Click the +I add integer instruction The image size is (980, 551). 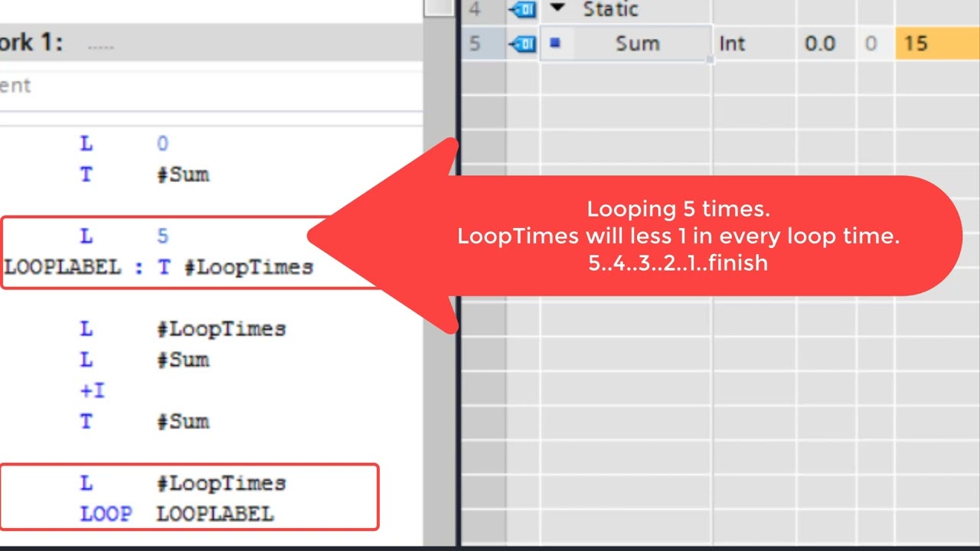(x=93, y=391)
